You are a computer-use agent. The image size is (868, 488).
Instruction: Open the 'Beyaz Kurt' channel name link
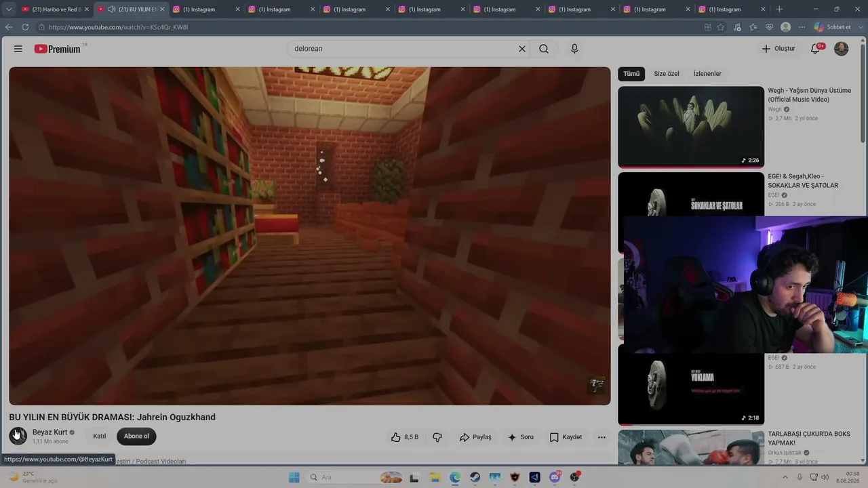[50, 432]
